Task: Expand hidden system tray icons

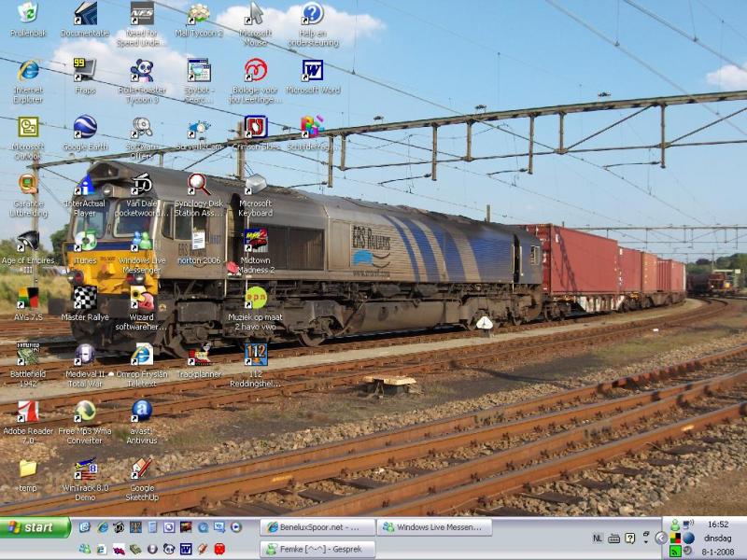Action: click(660, 539)
